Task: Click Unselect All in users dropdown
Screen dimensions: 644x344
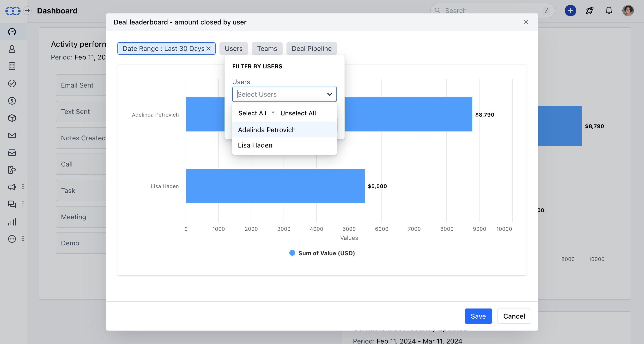Action: point(298,113)
